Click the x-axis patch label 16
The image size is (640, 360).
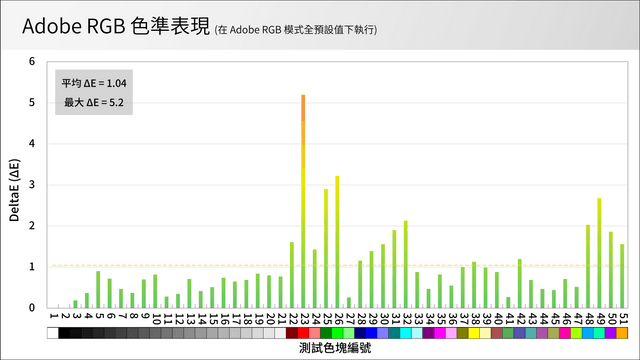coord(224,318)
